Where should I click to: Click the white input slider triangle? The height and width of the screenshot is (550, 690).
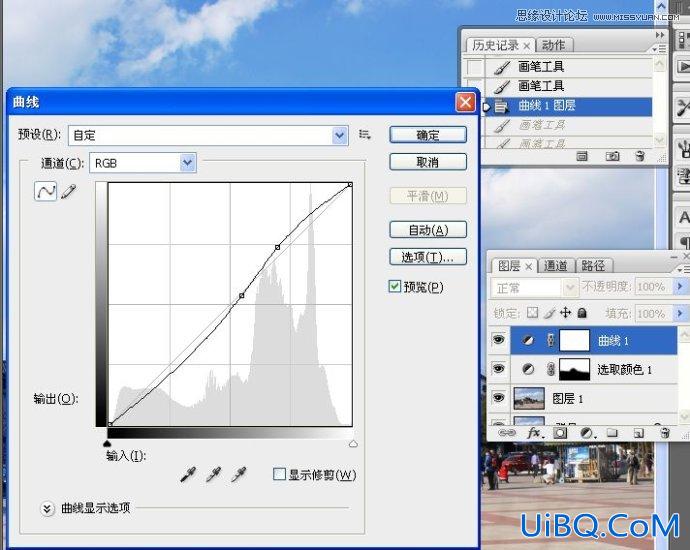coord(353,444)
